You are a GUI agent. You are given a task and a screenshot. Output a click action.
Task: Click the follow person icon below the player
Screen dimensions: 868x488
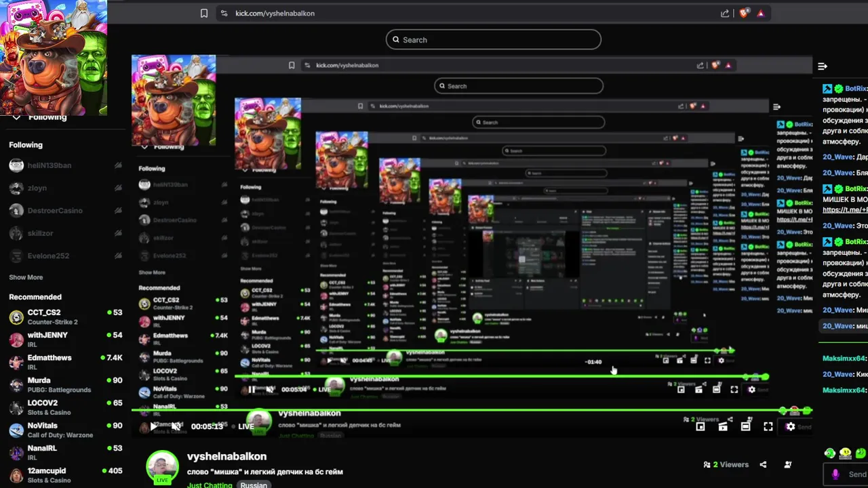click(788, 465)
